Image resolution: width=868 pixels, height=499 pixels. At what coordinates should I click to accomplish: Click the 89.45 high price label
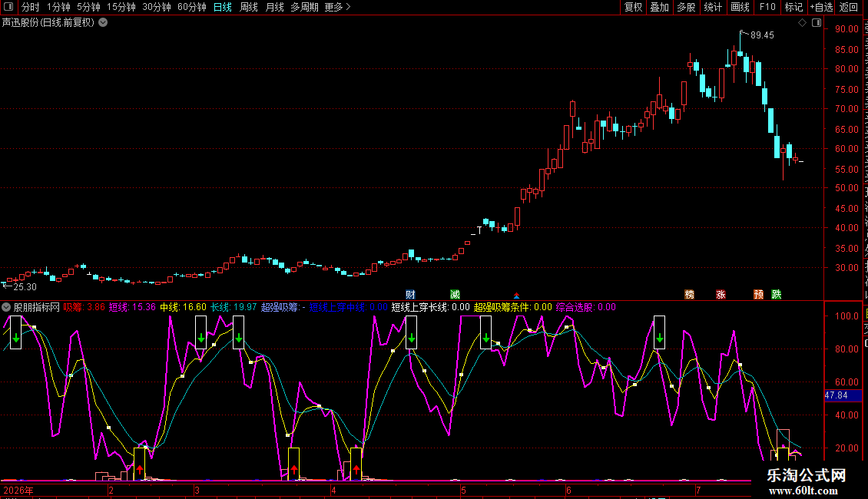tap(762, 35)
